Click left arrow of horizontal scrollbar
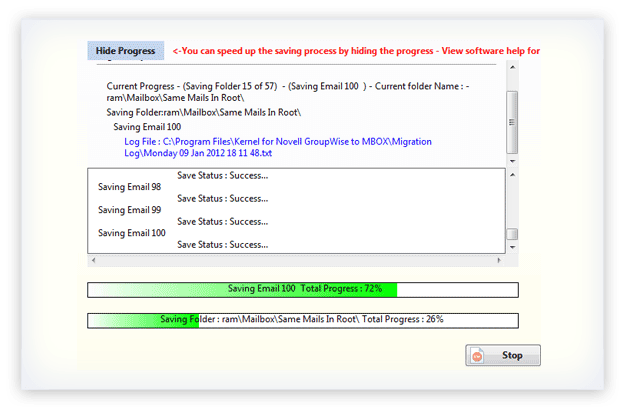624x409 pixels. (x=93, y=260)
